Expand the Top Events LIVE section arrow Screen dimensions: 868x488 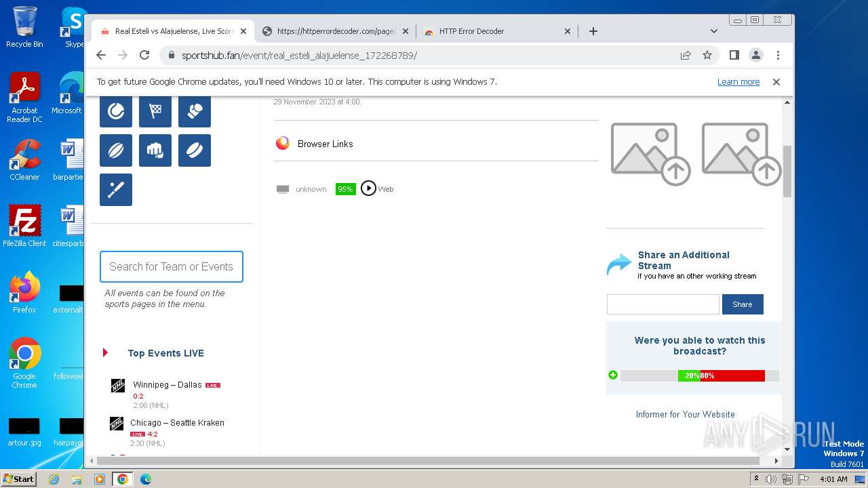[105, 352]
